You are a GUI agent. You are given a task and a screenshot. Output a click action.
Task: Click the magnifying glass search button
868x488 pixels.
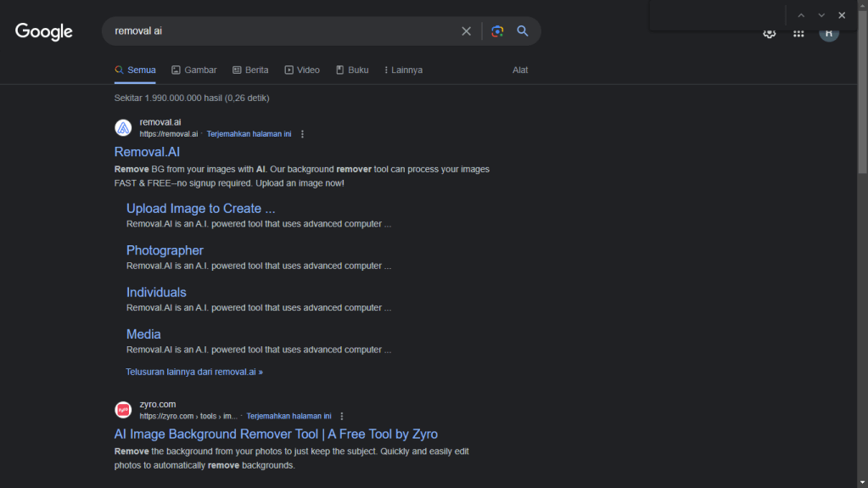click(523, 31)
